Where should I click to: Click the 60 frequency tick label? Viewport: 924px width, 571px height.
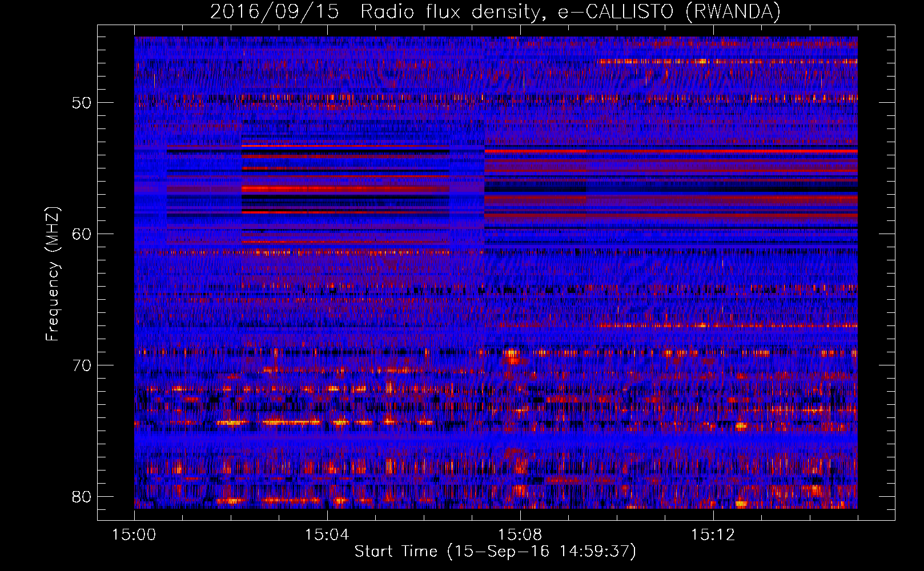[82, 234]
